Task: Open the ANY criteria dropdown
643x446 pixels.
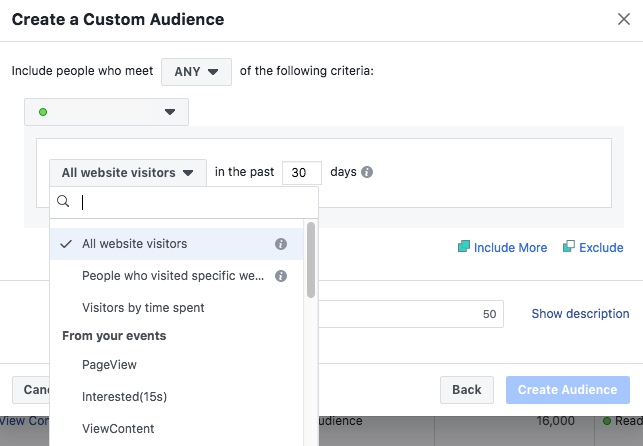Action: click(196, 72)
